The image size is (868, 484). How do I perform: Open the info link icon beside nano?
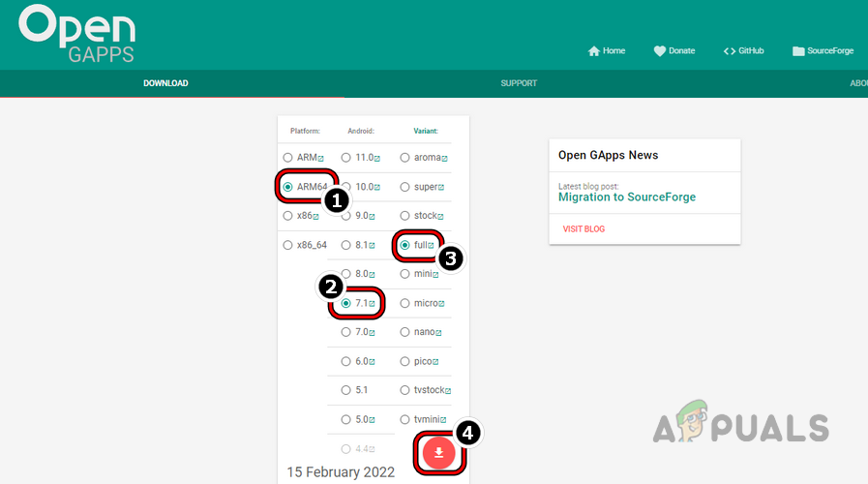point(438,333)
